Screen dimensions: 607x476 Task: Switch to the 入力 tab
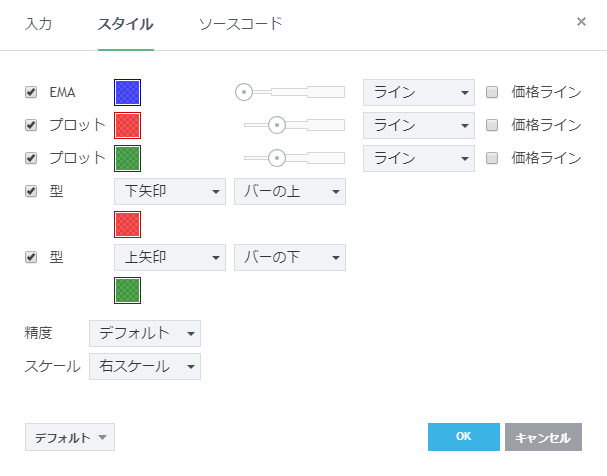[x=39, y=23]
